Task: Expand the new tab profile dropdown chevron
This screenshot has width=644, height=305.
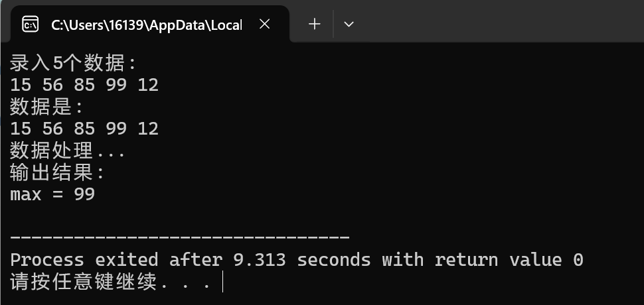Action: coord(349,25)
